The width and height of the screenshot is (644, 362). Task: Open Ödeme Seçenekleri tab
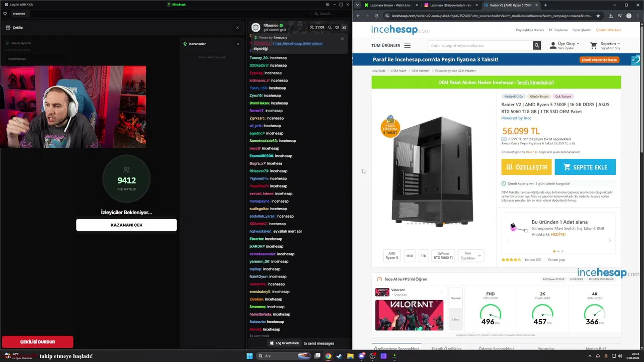[496, 349]
